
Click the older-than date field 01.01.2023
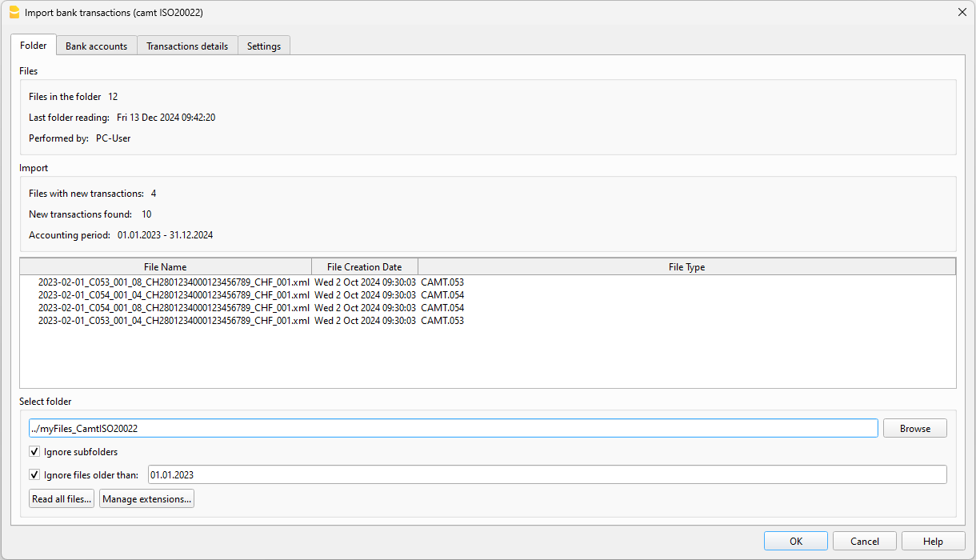[x=546, y=474]
